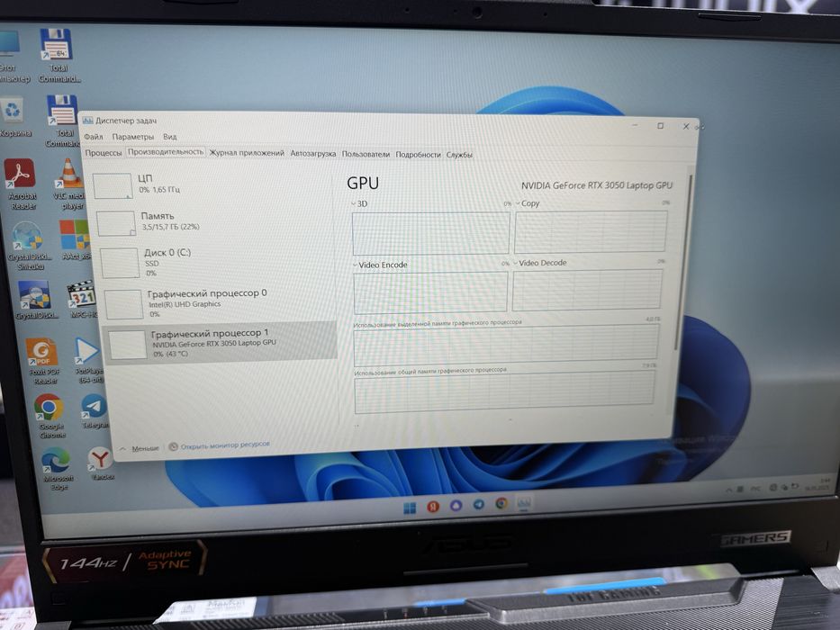
Task: Open the Recycle Bin (Корзина) icon
Action: tap(14, 117)
